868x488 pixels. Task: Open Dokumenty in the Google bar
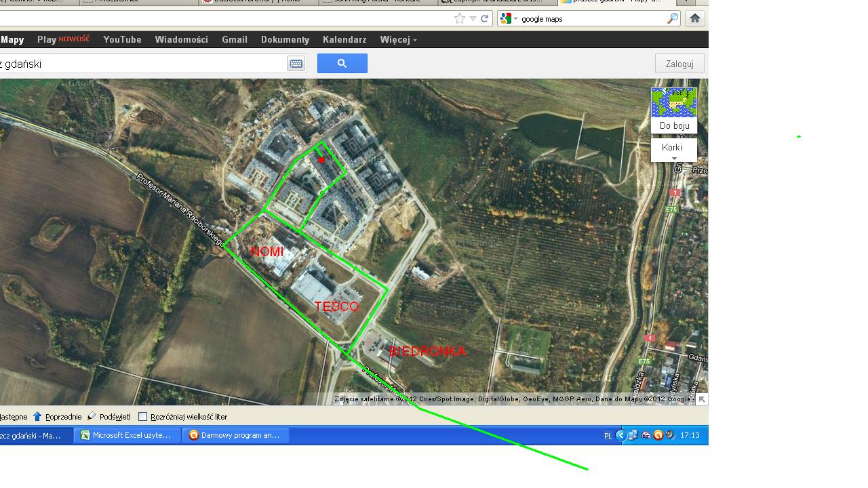285,40
